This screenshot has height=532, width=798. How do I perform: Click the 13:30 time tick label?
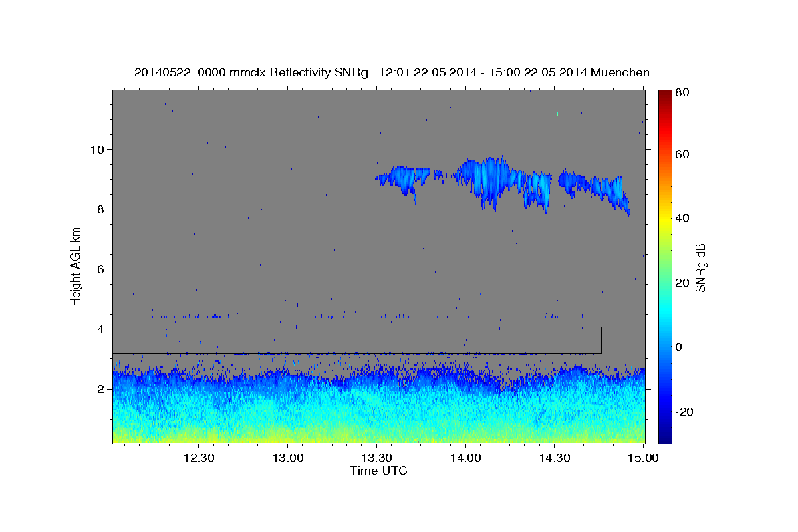(376, 458)
